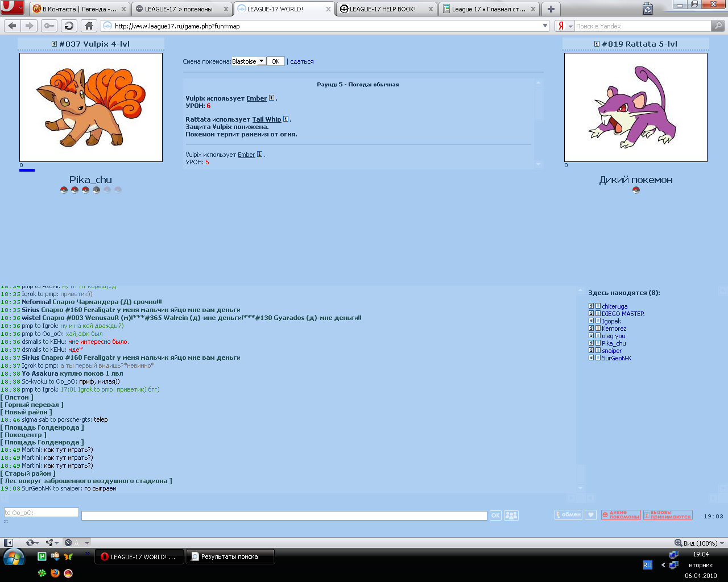Open Результаты поиска taskbar window
728x582 pixels.
tap(230, 556)
